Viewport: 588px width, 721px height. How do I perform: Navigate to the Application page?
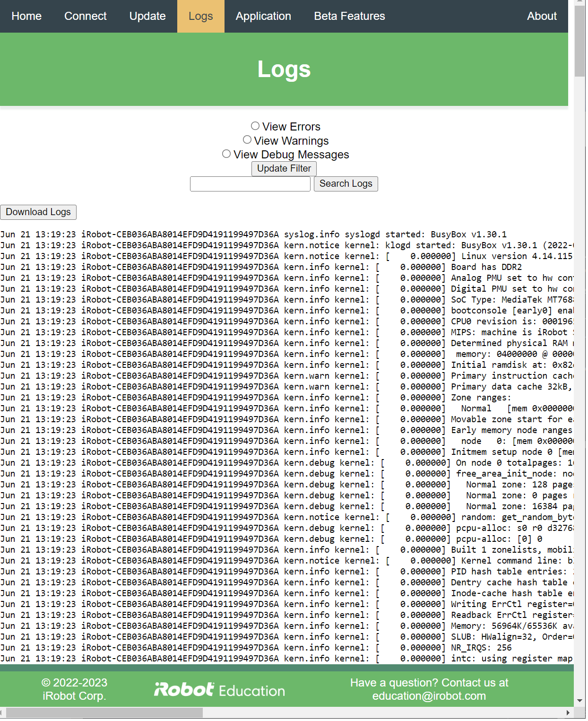coord(263,16)
